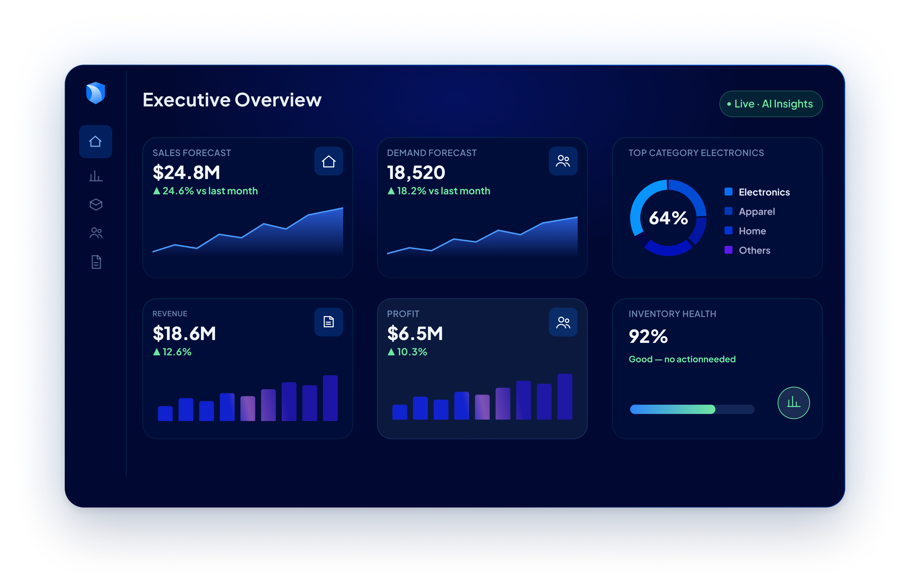This screenshot has width=910, height=588.
Task: Click the 12.6% revenue change
Action: click(177, 352)
